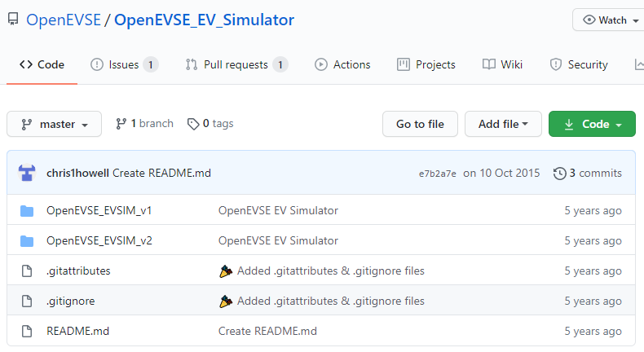
Task: Click '5 years ago' in OpenEVSE_EVSIM_v2 row
Action: 593,240
